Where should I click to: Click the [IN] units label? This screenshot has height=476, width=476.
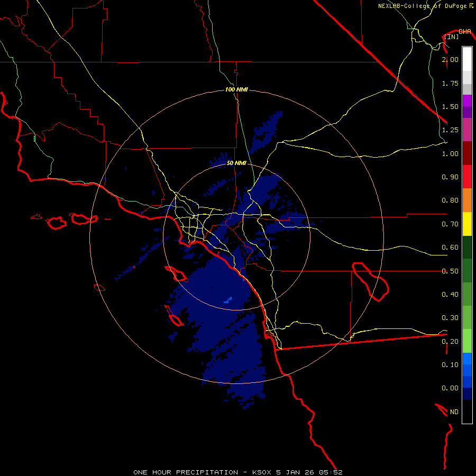452,36
